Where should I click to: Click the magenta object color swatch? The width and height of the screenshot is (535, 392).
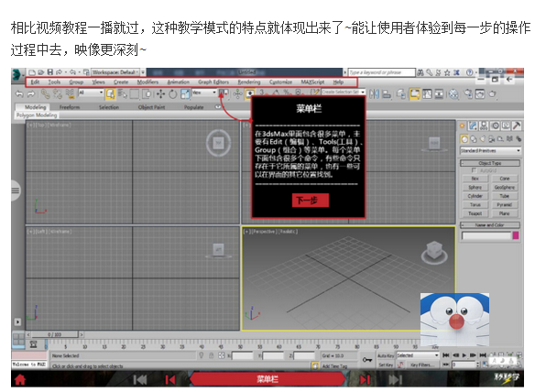[x=516, y=235]
